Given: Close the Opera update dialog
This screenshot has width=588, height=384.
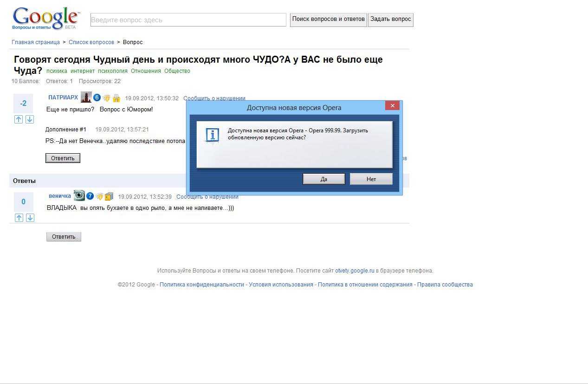Looking at the screenshot, I should point(392,106).
